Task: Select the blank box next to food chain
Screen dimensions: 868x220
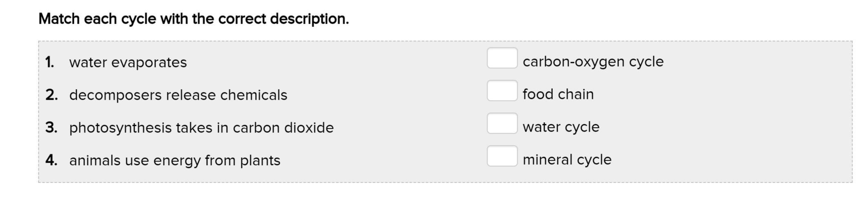Action: pos(502,91)
